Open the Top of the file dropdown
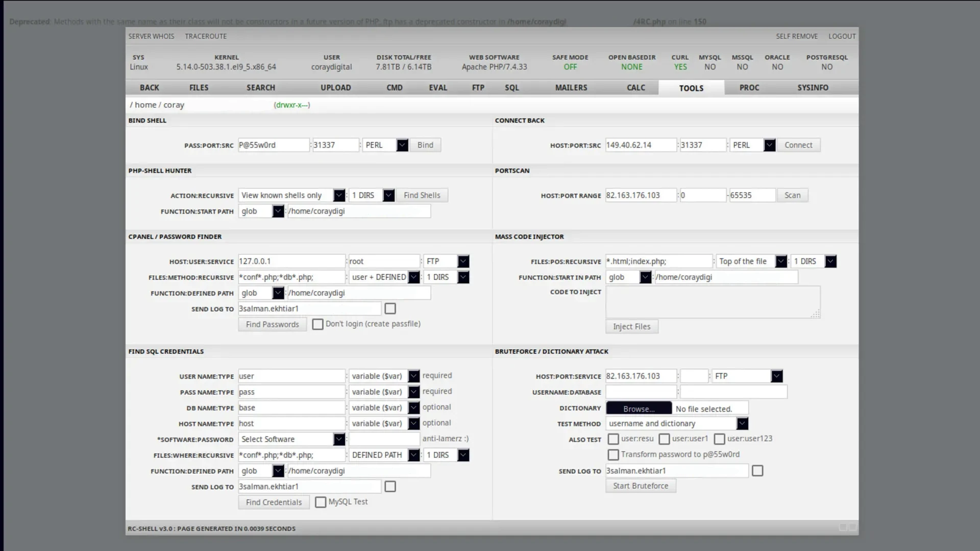This screenshot has height=551, width=980. tap(752, 261)
